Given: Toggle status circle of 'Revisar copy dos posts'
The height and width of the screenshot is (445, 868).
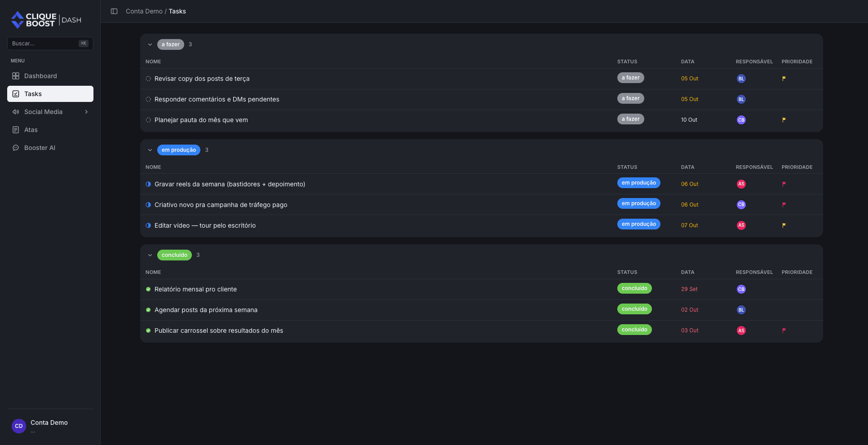Looking at the screenshot, I should [148, 79].
